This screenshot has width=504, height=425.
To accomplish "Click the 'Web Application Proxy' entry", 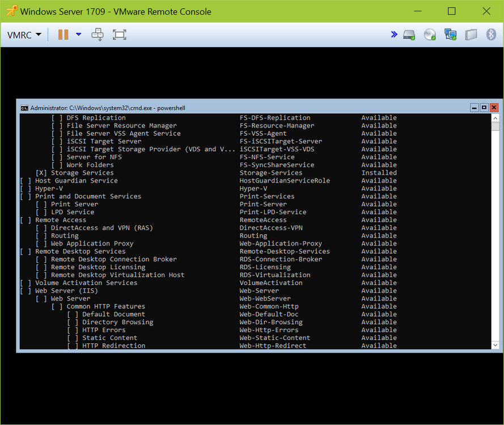I will click(x=92, y=244).
